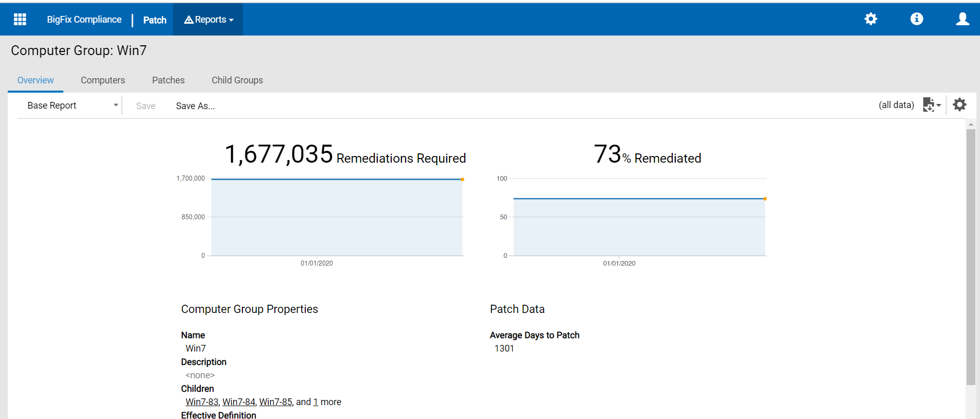Screen dimensions: 980x419
Task: Open the Win7-83 child group link
Action: (202, 402)
